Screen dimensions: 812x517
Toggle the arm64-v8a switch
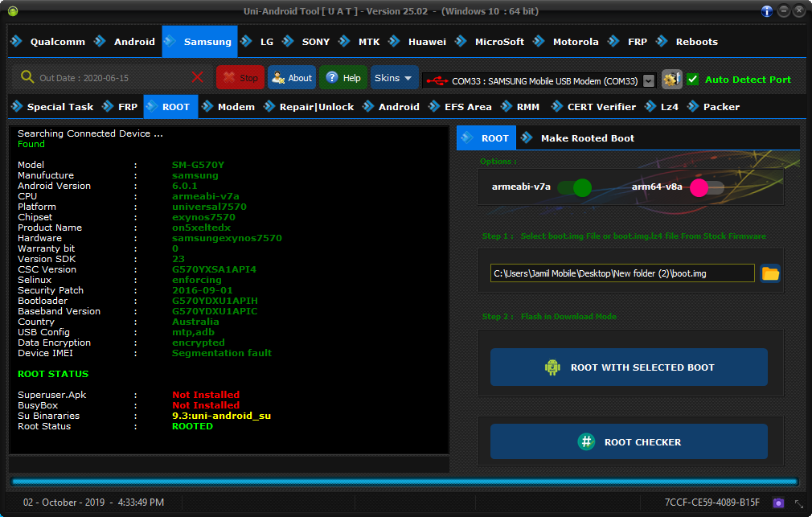(x=707, y=187)
